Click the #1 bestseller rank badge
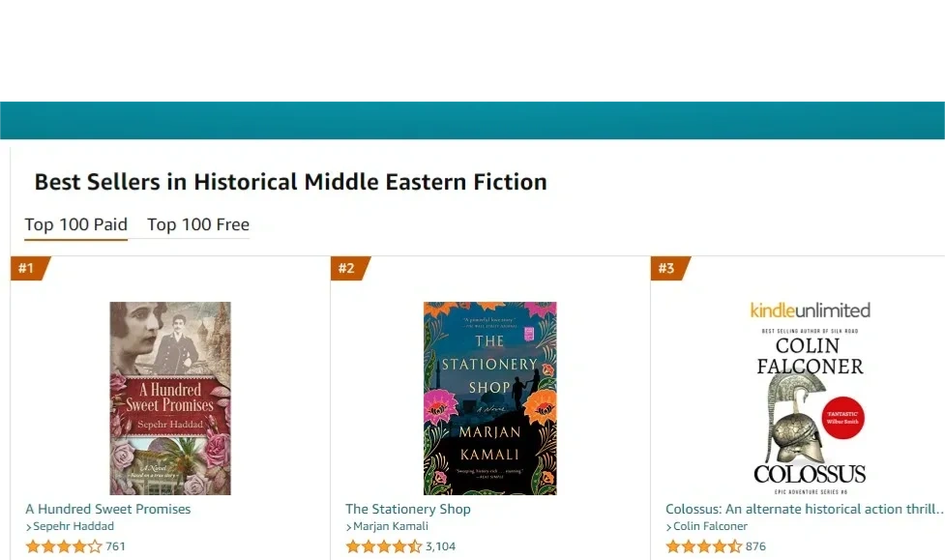This screenshot has height=560, width=945. click(x=27, y=268)
